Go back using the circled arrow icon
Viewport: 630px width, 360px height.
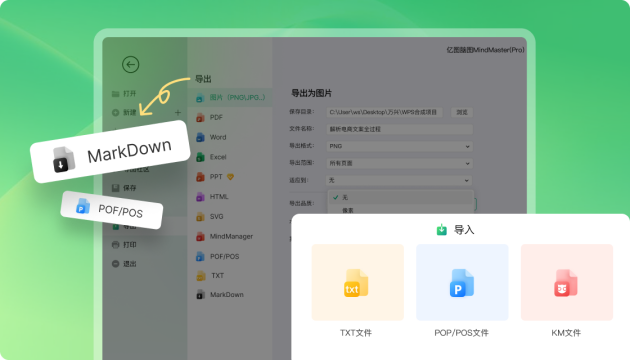(x=131, y=64)
